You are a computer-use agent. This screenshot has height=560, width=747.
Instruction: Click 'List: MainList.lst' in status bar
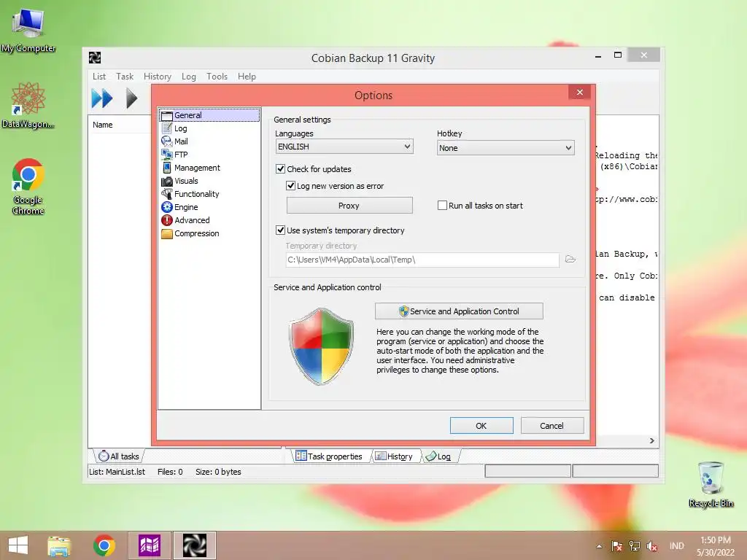click(x=117, y=472)
